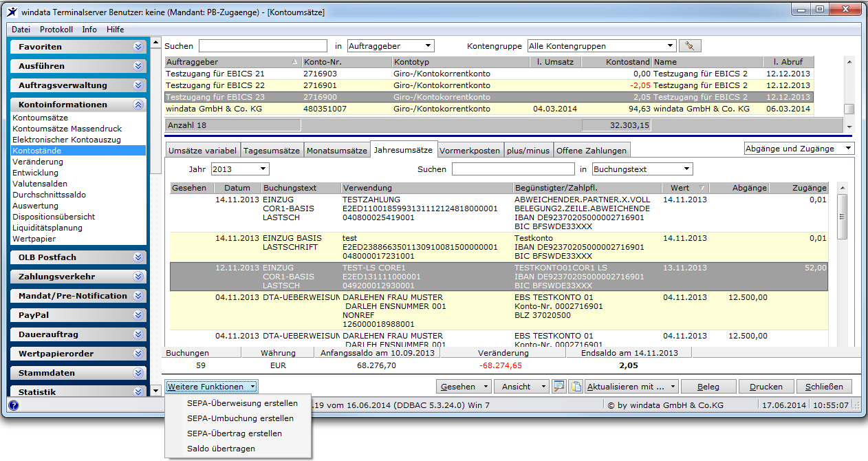868x461 pixels.
Task: Click the top account Suchen input field
Action: [x=263, y=46]
